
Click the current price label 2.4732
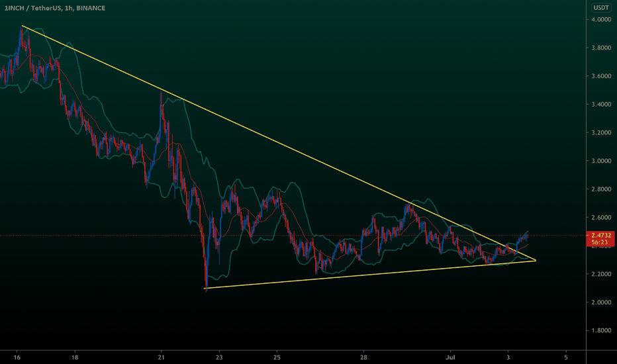click(x=601, y=236)
